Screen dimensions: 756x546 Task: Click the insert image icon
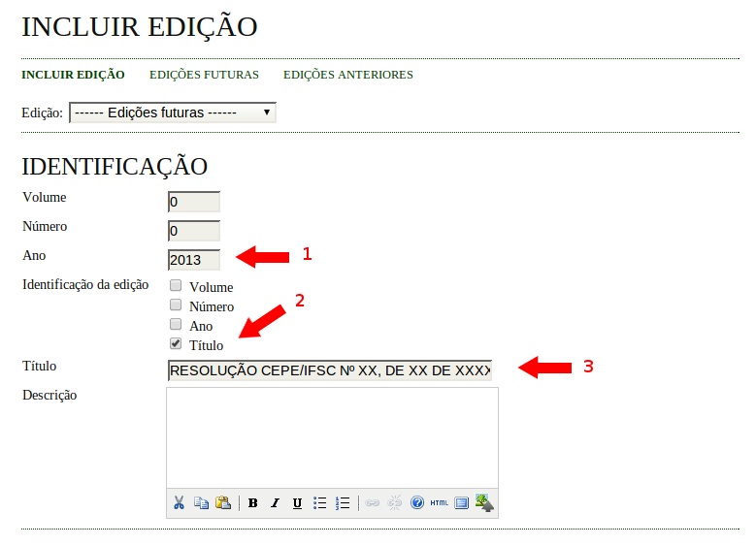[484, 502]
